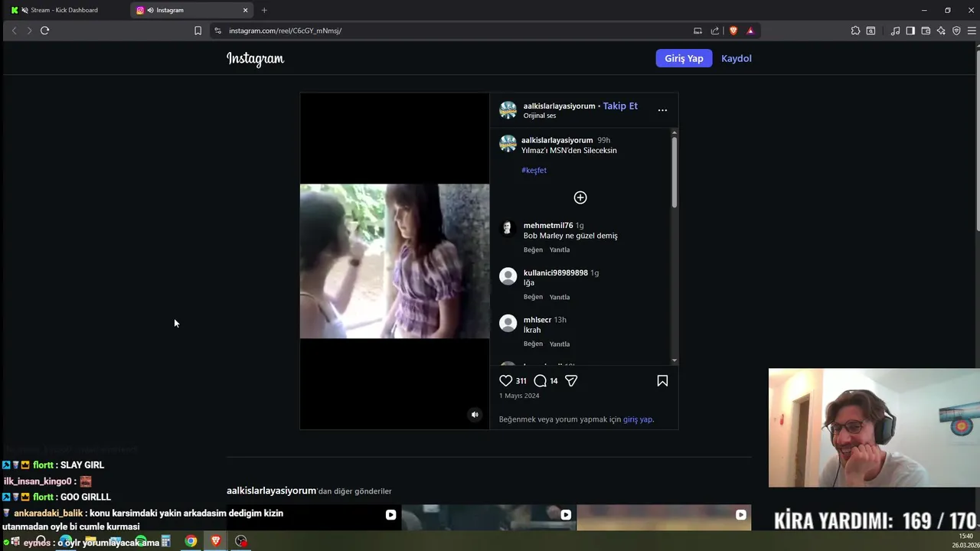Viewport: 980px width, 551px height.
Task: Select the Instagram browser tab
Action: (x=191, y=10)
